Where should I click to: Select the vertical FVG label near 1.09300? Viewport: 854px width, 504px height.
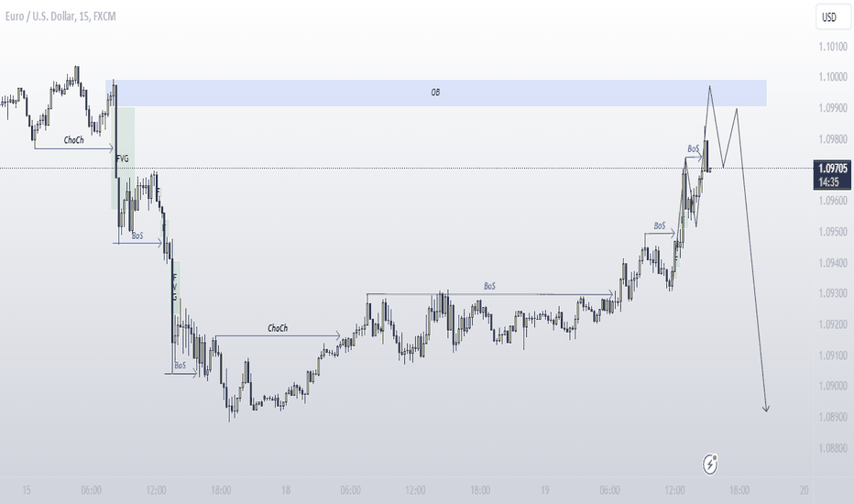(x=175, y=287)
